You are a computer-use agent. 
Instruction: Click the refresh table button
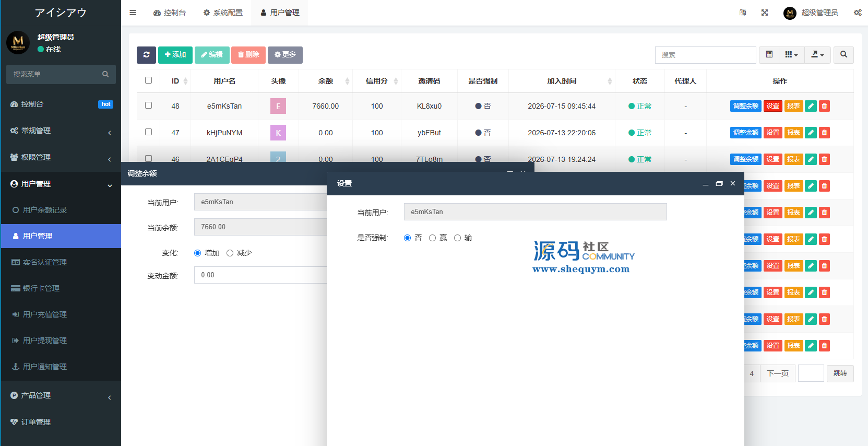(x=146, y=55)
